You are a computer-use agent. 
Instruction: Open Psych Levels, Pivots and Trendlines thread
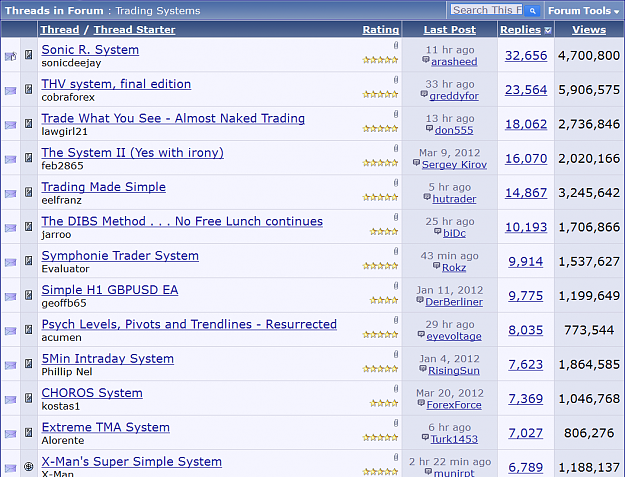click(x=189, y=324)
